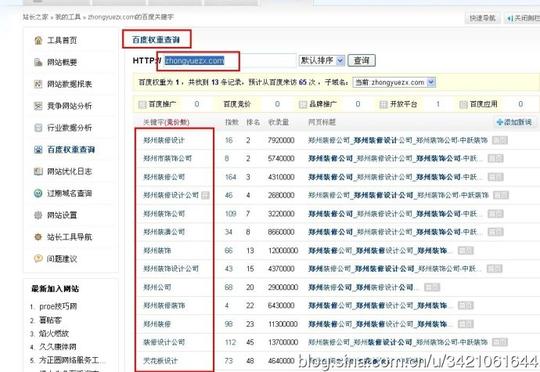Click the 百度竞价 label in the stats bar
This screenshot has width=540, height=372.
(237, 104)
